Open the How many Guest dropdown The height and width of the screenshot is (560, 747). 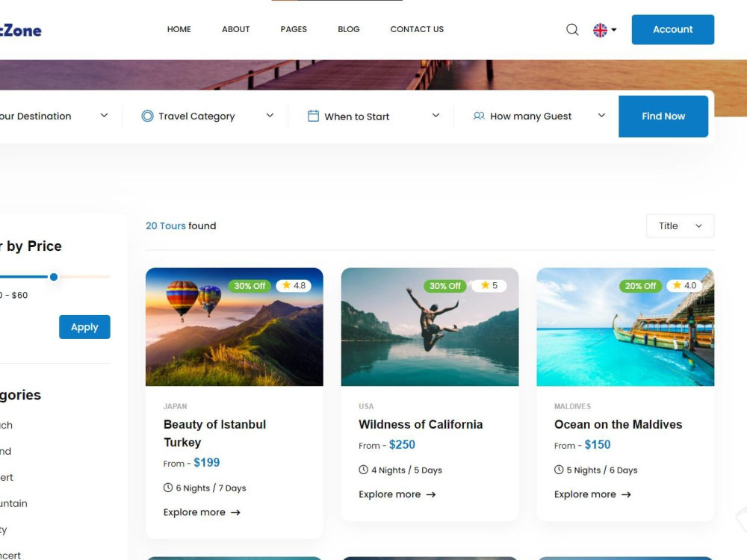tap(539, 116)
